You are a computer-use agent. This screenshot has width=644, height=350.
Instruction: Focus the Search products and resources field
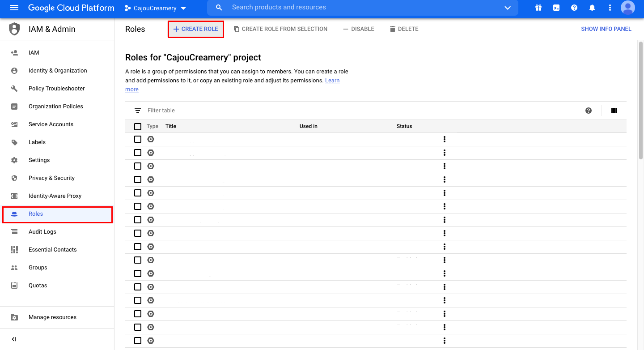pyautogui.click(x=363, y=8)
